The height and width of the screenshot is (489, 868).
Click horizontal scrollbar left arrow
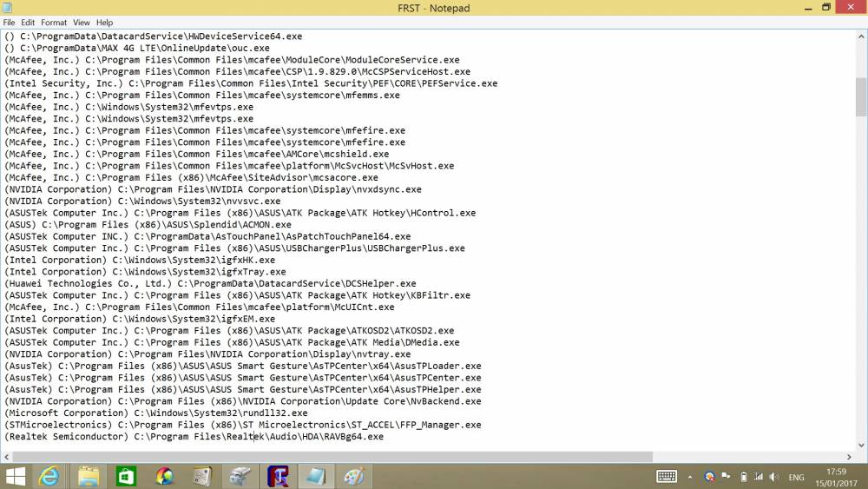pyautogui.click(x=7, y=457)
